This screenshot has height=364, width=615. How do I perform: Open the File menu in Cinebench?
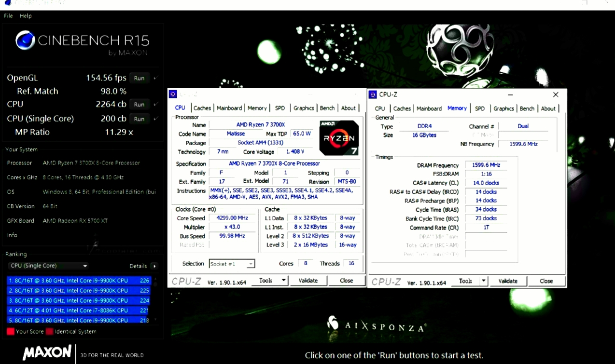tap(8, 16)
